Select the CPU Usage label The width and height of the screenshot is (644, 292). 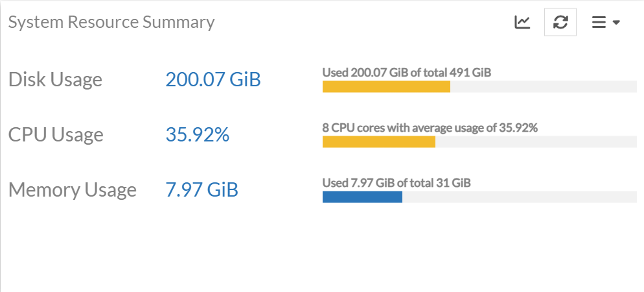(x=56, y=135)
